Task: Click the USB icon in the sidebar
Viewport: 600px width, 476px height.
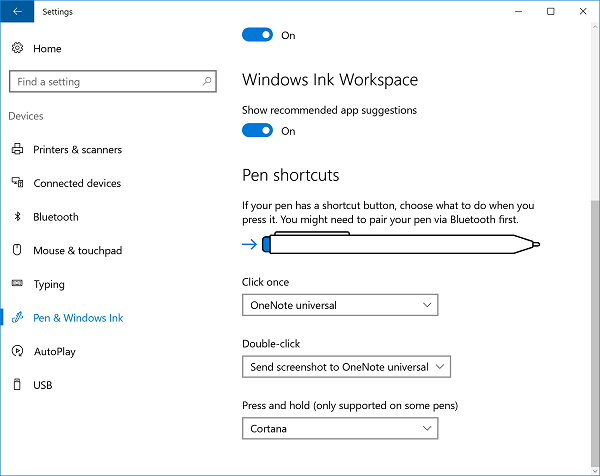Action: (x=17, y=385)
